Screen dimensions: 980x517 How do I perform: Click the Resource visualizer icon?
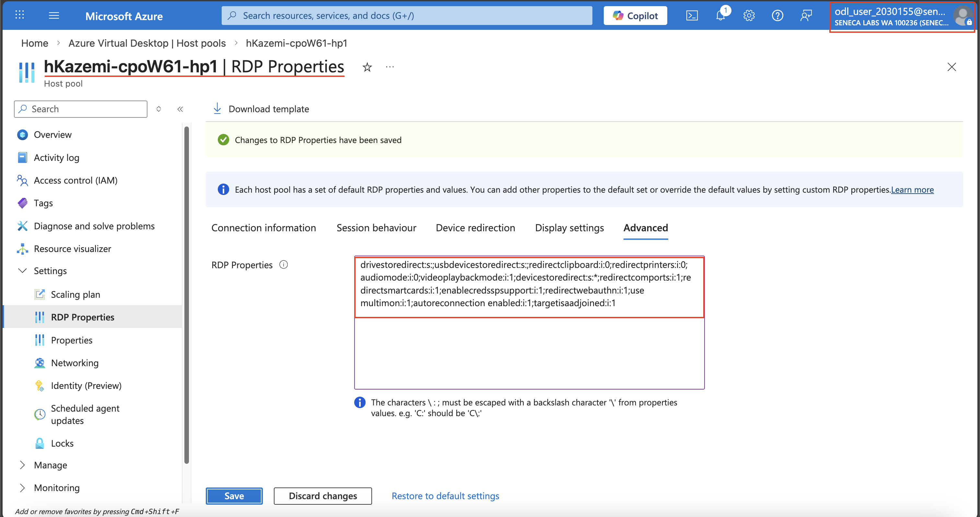pyautogui.click(x=22, y=248)
